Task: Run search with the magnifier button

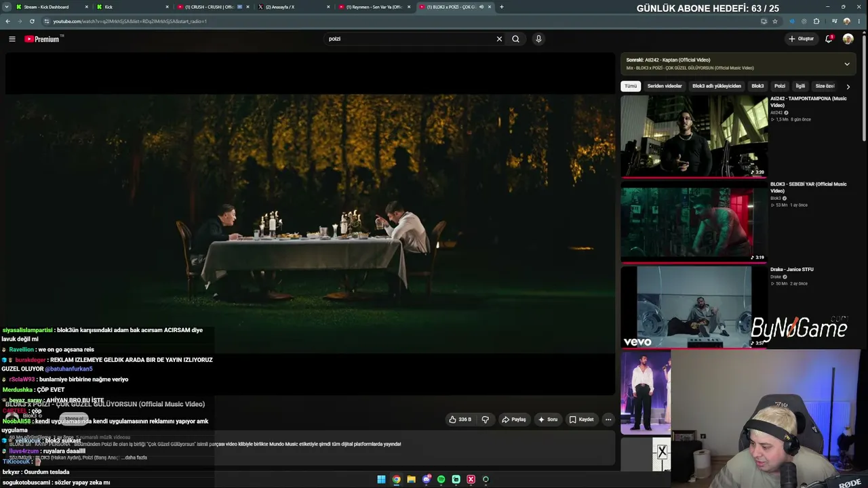Action: click(x=515, y=39)
